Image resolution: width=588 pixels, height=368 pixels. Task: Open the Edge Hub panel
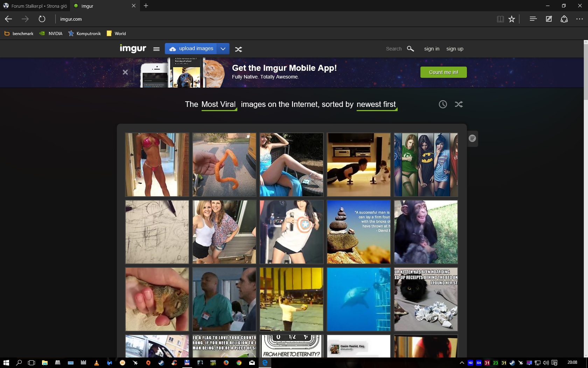click(x=533, y=19)
